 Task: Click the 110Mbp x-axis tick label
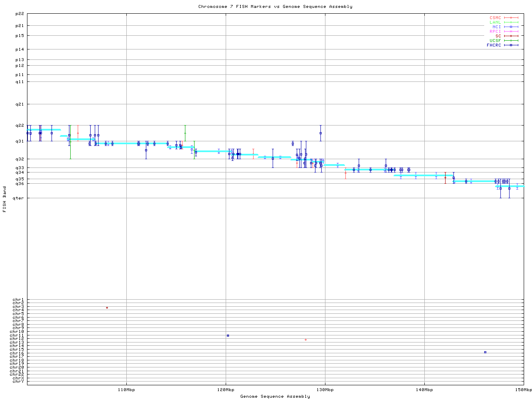(126, 390)
